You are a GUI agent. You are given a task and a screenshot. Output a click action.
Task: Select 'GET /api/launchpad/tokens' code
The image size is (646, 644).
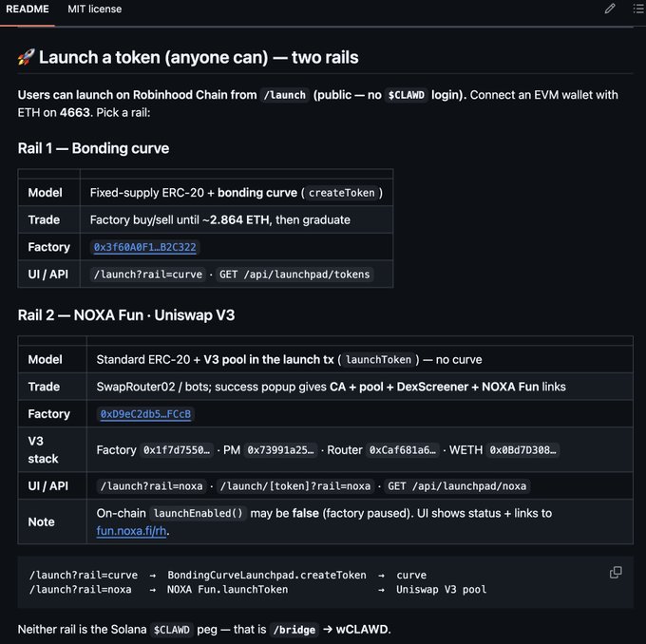[294, 275]
